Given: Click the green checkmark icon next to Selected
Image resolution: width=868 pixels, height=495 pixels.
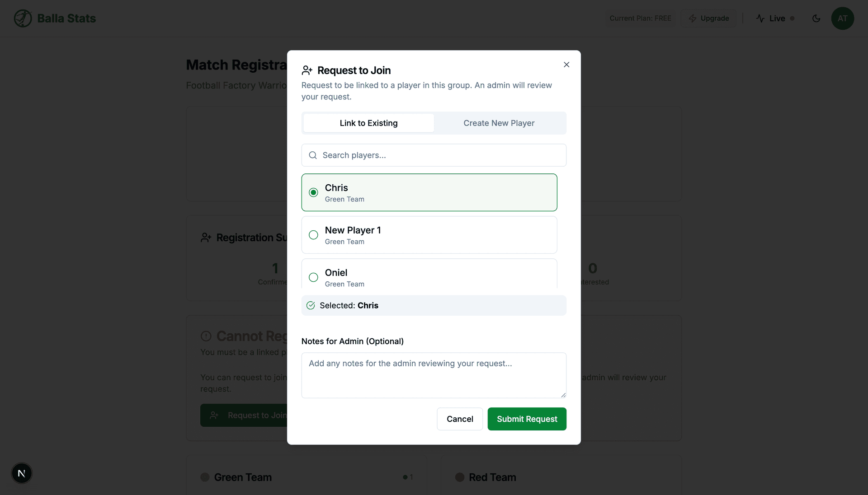Looking at the screenshot, I should 310,305.
